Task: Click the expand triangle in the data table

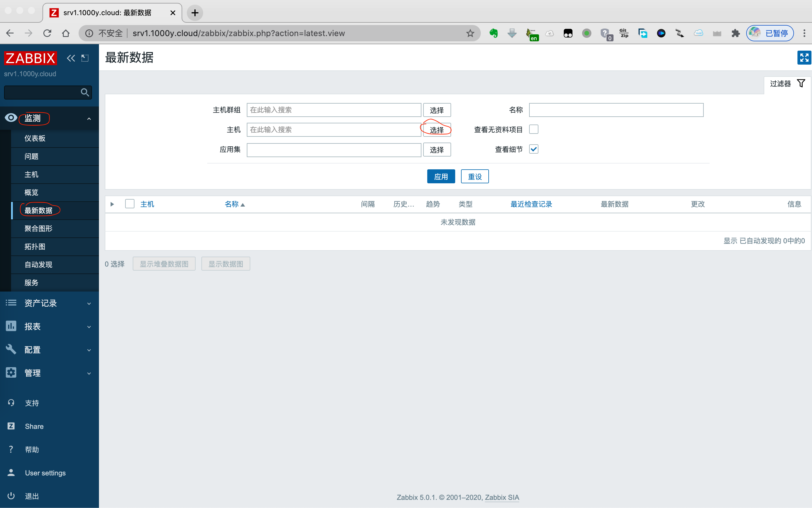Action: tap(112, 204)
